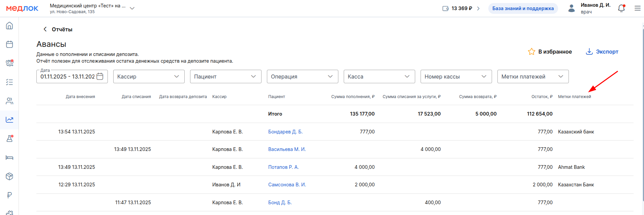Open the calendar schedule sidebar icon
Image resolution: width=644 pixels, height=215 pixels.
(9, 44)
